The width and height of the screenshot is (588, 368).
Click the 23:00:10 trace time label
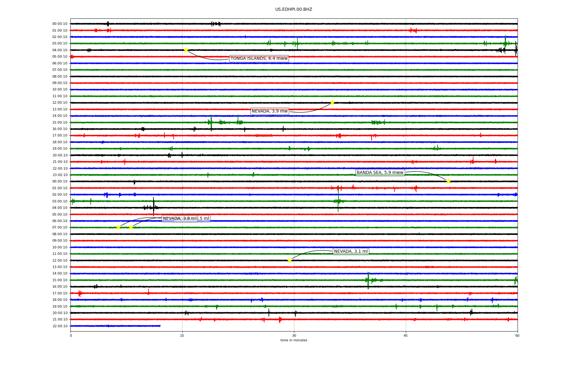coord(60,175)
